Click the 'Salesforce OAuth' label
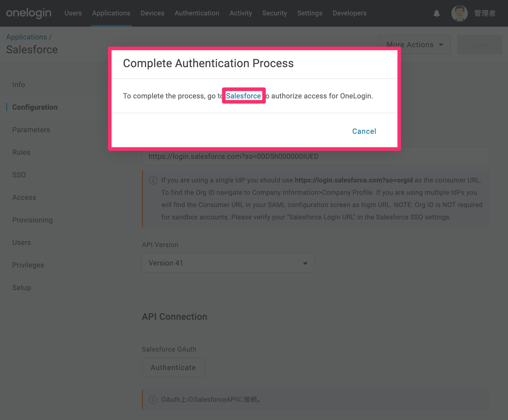The width and height of the screenshot is (508, 420). (x=169, y=349)
